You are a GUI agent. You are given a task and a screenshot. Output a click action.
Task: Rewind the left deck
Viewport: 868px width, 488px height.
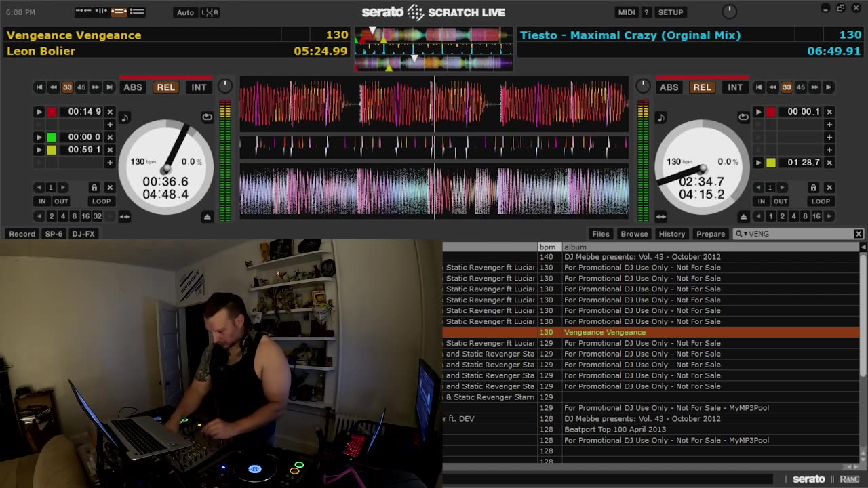pos(54,87)
